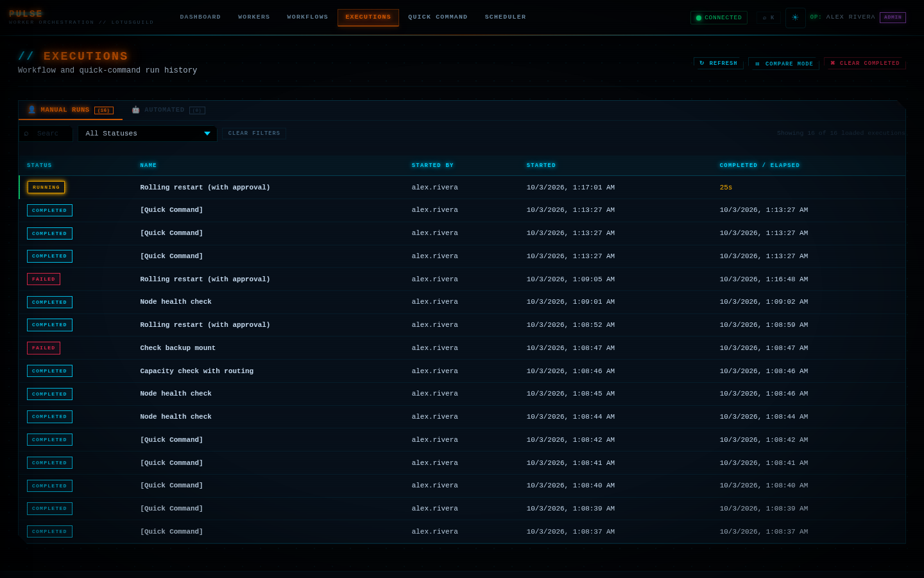Select the Quick Command started 1:08:37 AM
Image resolution: width=924 pixels, height=578 pixels.
coord(462,532)
